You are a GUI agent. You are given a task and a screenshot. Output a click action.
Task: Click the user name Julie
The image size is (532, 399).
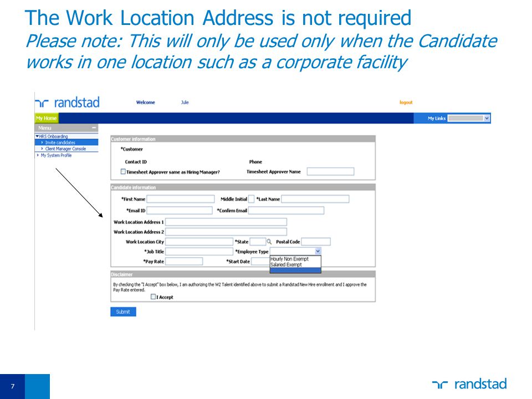pos(185,102)
